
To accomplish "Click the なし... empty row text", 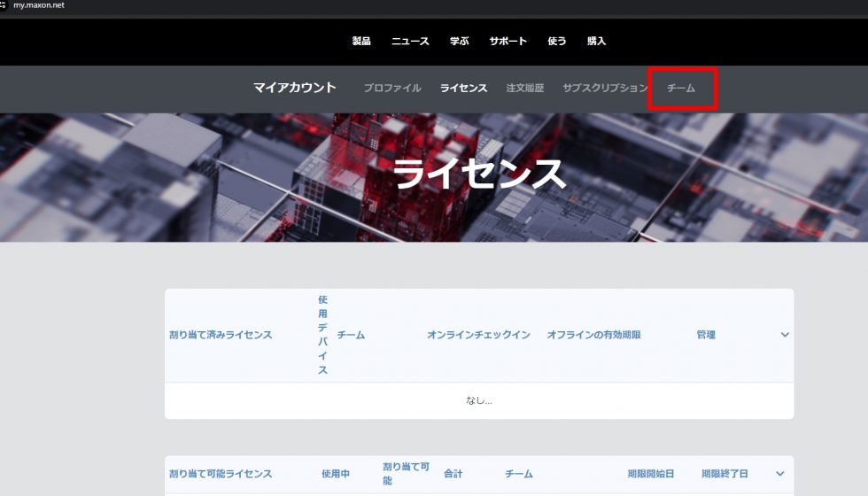I will pyautogui.click(x=479, y=400).
